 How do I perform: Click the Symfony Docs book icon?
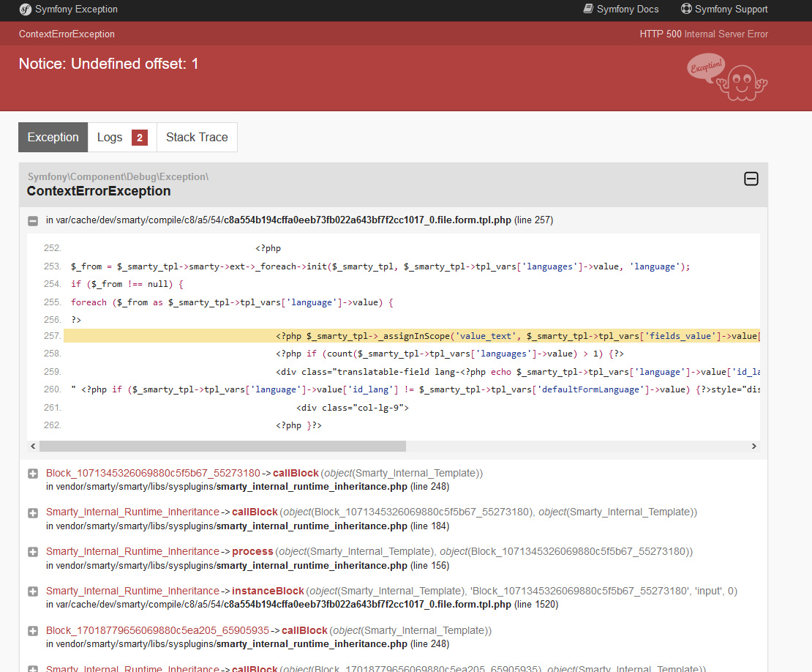(588, 9)
